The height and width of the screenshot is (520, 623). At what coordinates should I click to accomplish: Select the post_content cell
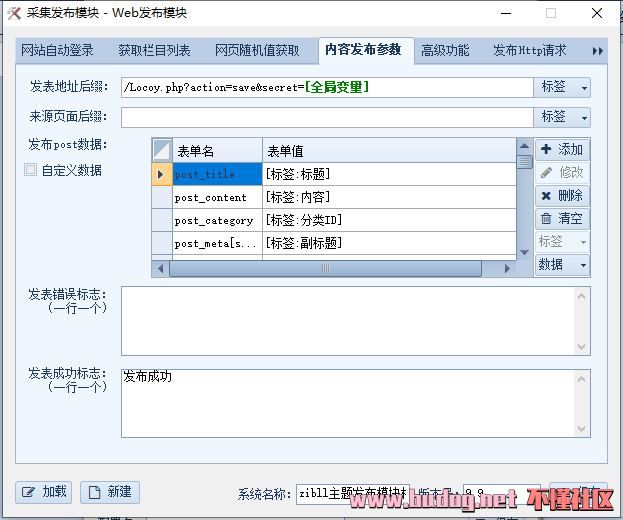point(217,197)
